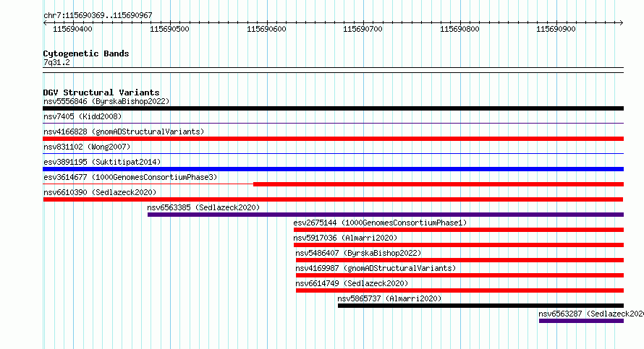Select the thick red esv3614677 bar
Viewport: 644px width, 349px height.
pos(438,184)
